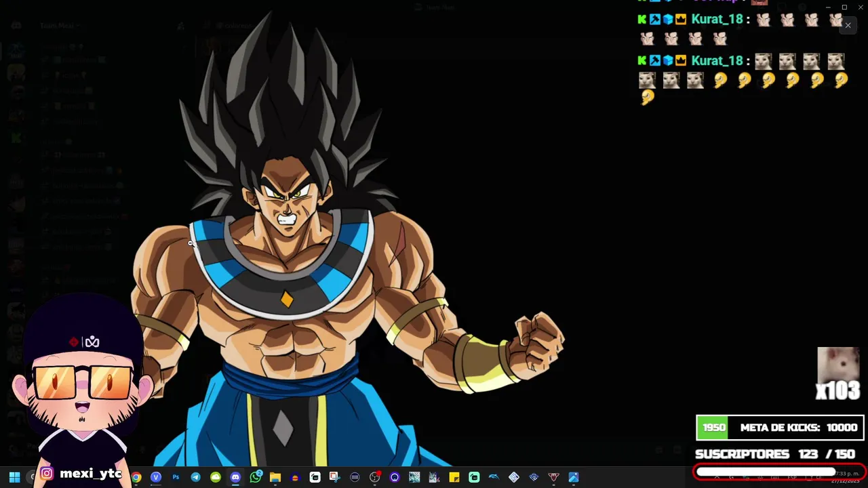Launch Google Chrome from the taskbar
Screen dimensions: 868x488
coord(136,477)
